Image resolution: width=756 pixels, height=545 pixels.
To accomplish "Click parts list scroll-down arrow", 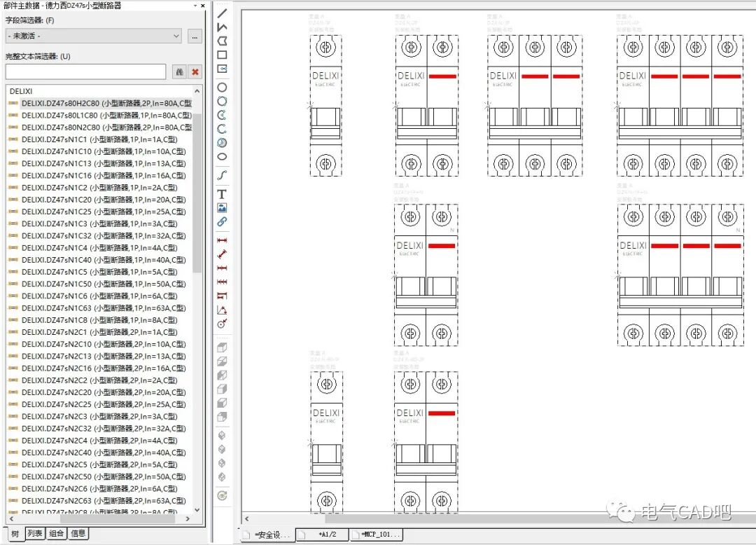I will (x=197, y=510).
